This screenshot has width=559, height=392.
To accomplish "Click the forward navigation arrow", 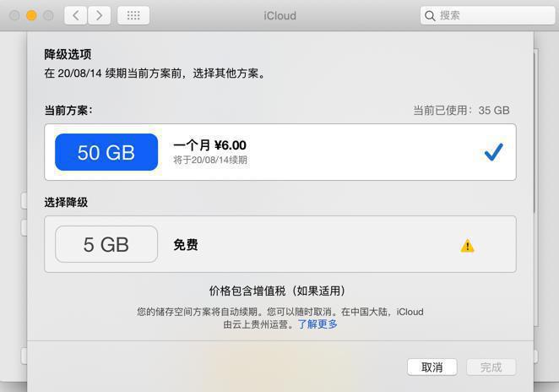I will click(99, 15).
